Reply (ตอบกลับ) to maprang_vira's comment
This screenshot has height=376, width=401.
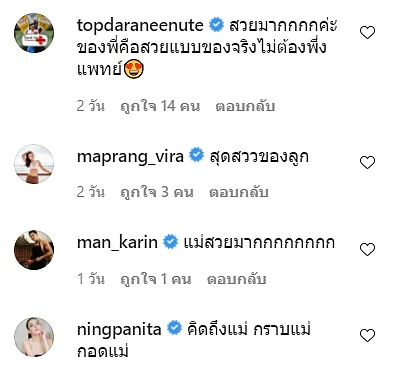pos(239,192)
